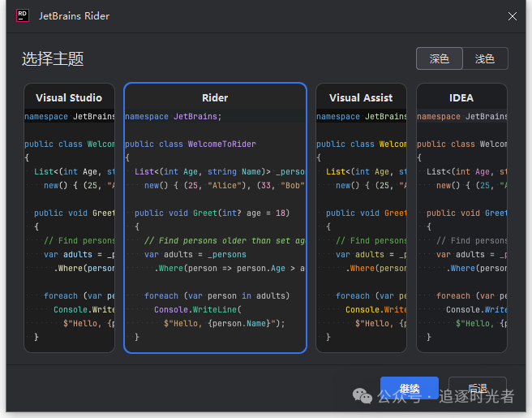
Task: Click the 选择主题 heading text
Action: tap(53, 58)
